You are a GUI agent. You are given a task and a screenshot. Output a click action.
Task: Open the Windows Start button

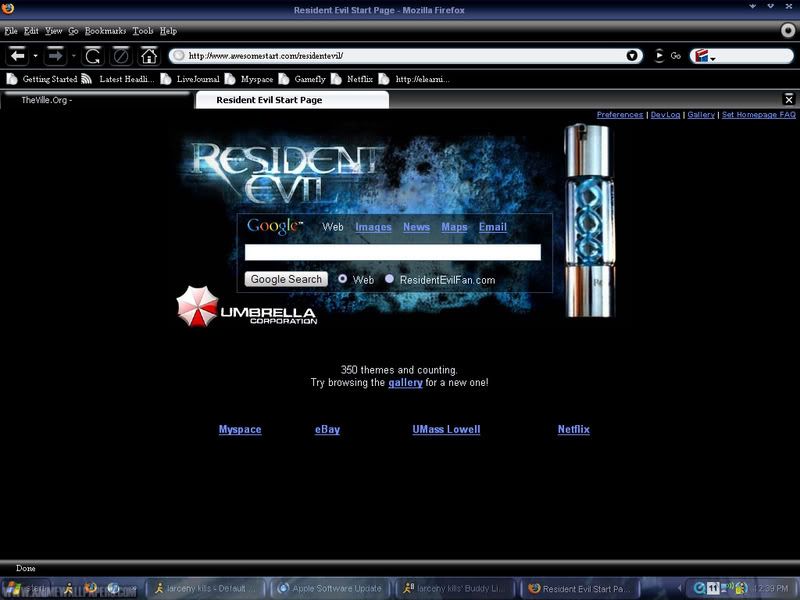pos(24,588)
